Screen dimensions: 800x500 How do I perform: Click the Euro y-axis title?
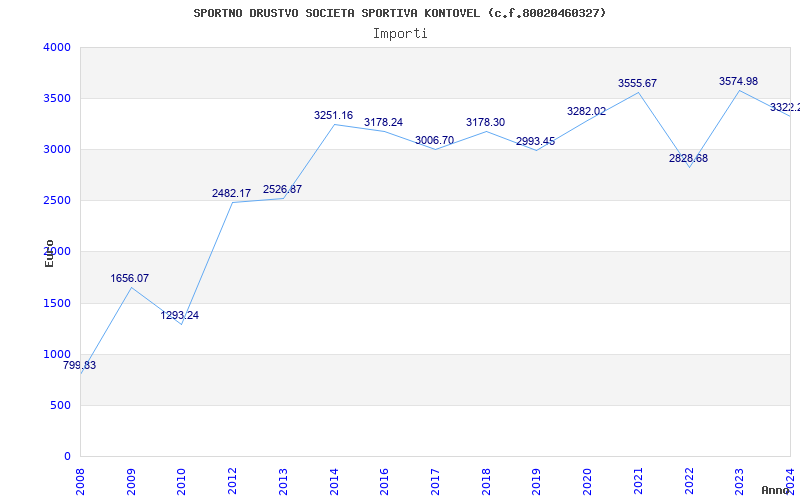(x=49, y=253)
